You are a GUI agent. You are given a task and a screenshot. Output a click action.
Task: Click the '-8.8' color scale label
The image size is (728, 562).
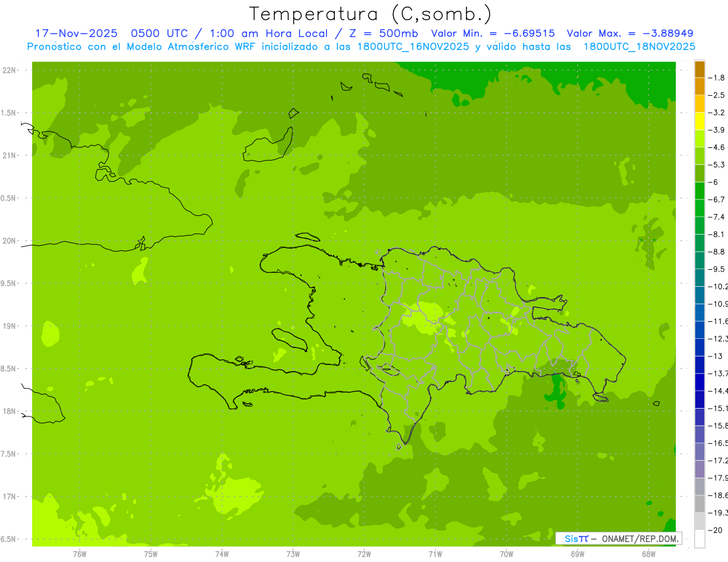coord(718,252)
